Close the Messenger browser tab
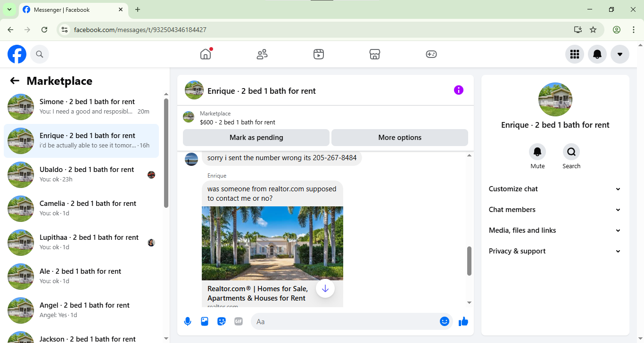Viewport: 644px width, 343px height. (121, 9)
